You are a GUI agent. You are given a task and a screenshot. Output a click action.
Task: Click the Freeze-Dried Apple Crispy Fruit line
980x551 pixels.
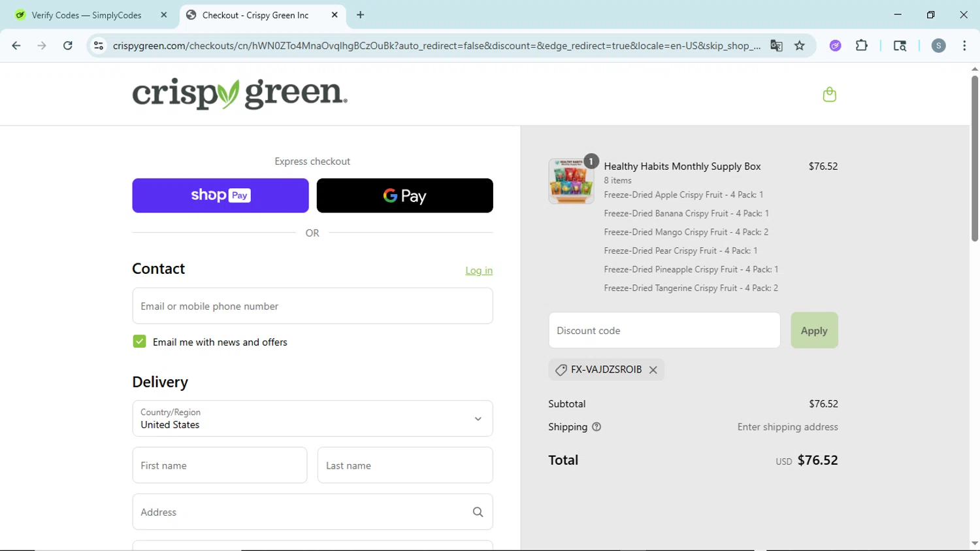pos(683,195)
